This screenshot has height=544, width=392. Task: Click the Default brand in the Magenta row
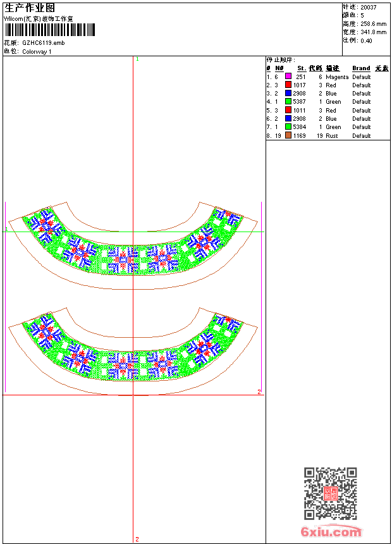coord(362,77)
